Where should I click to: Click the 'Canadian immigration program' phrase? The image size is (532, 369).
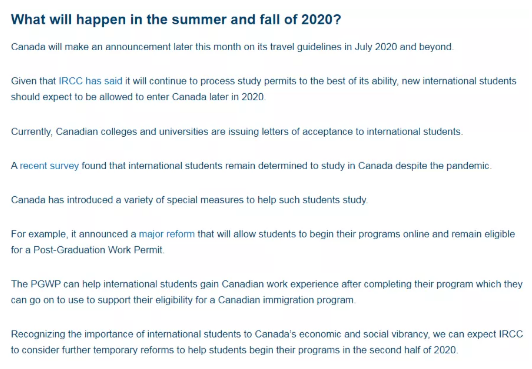[286, 300]
